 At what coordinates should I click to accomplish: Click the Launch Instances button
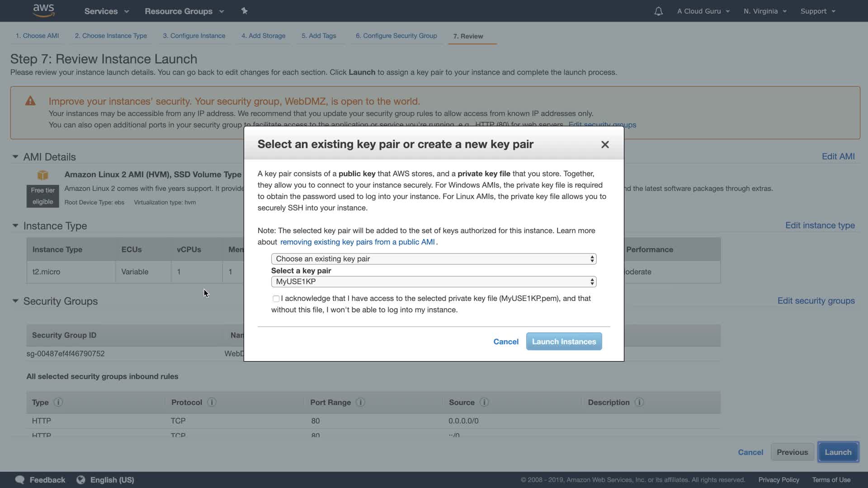coord(564,342)
